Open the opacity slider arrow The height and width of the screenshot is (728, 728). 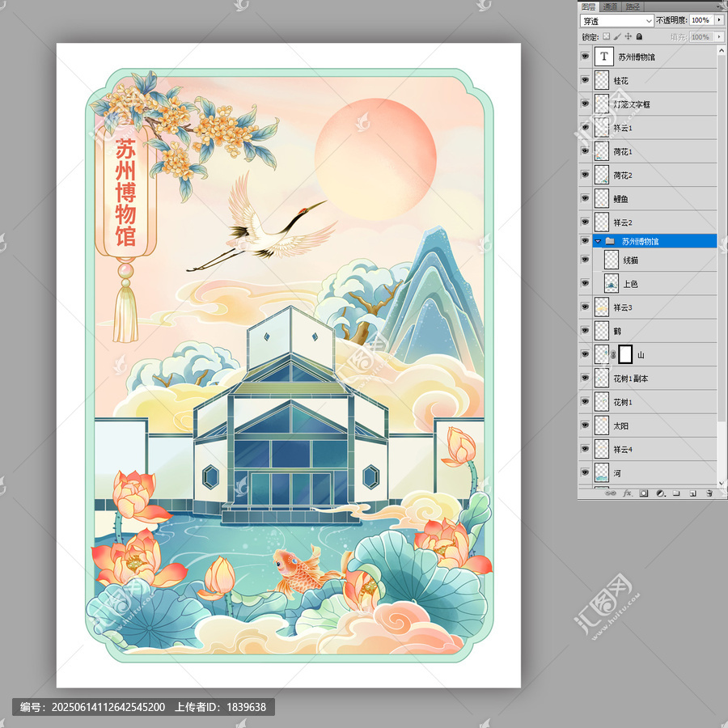[720, 20]
